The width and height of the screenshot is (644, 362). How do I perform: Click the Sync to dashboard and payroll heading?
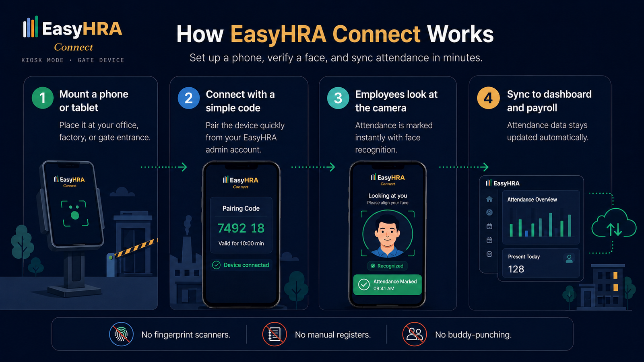(549, 101)
